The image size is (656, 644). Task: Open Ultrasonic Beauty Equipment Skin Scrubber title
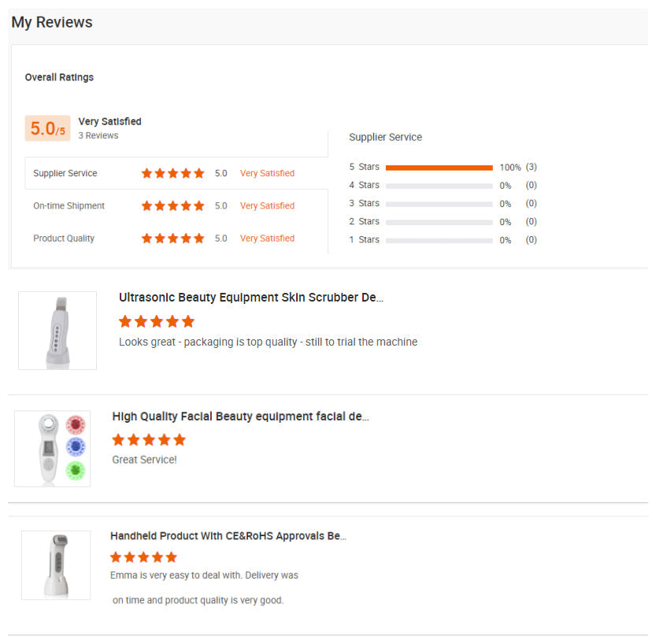click(250, 298)
